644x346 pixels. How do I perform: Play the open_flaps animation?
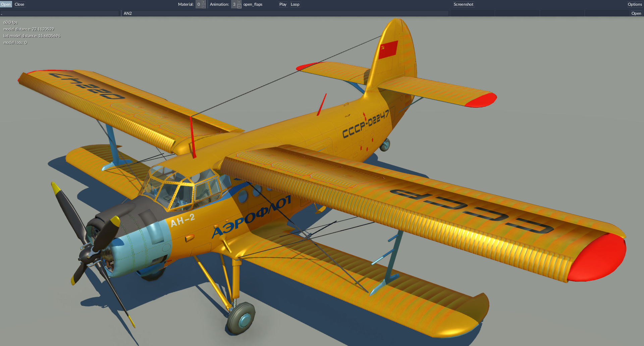(x=283, y=4)
